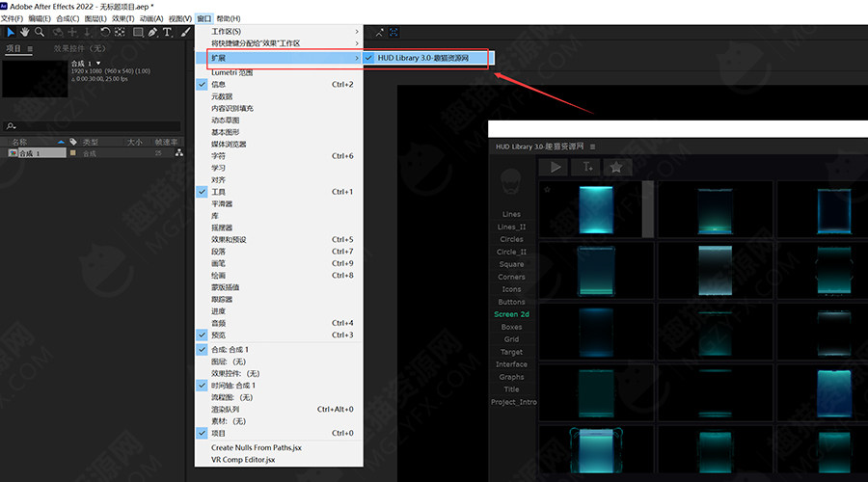The height and width of the screenshot is (482, 868).
Task: Select the Lines category in HUD Library
Action: pyautogui.click(x=511, y=214)
